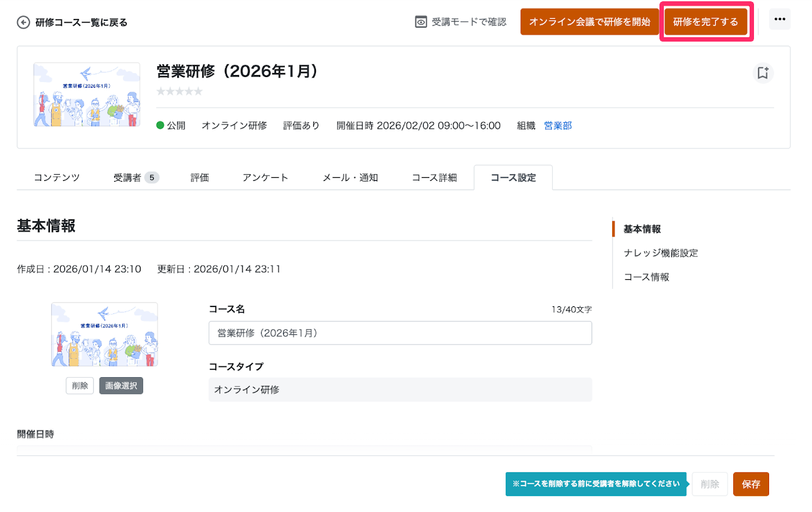Click the 開催日時 section label
The width and height of the screenshot is (812, 512).
pos(35,434)
